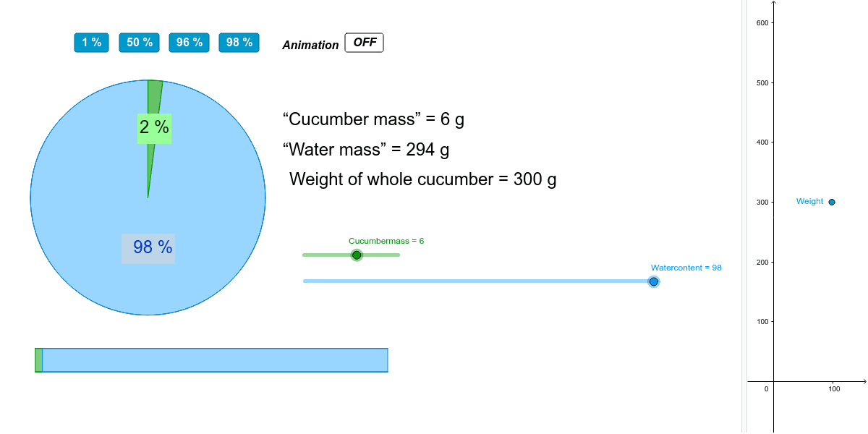
Task: Click the vertical divider between the views
Action: (744, 217)
